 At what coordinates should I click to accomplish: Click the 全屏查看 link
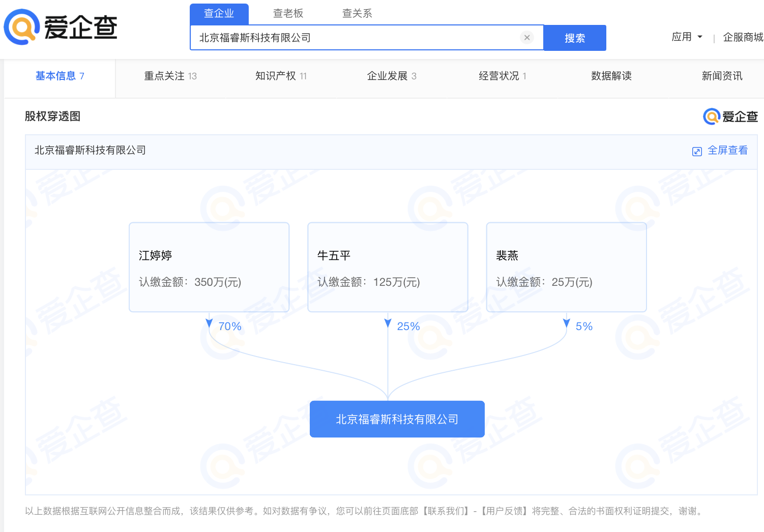pos(728,151)
